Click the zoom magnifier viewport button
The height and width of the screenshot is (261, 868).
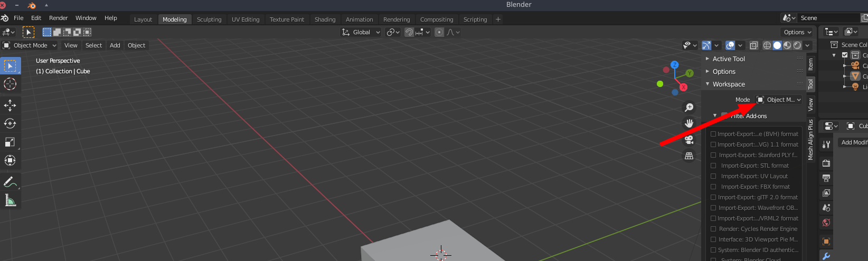click(x=689, y=108)
